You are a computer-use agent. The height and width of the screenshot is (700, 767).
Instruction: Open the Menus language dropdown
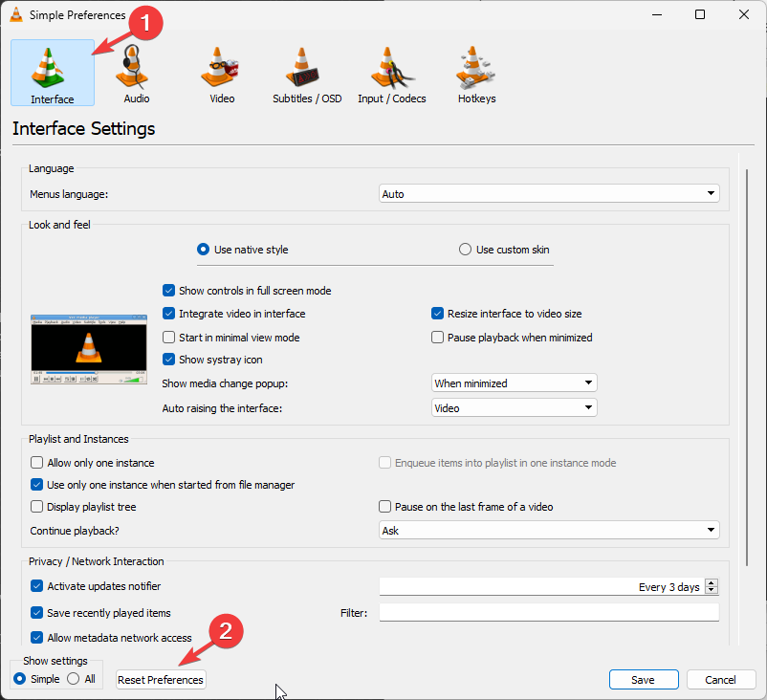pyautogui.click(x=549, y=194)
